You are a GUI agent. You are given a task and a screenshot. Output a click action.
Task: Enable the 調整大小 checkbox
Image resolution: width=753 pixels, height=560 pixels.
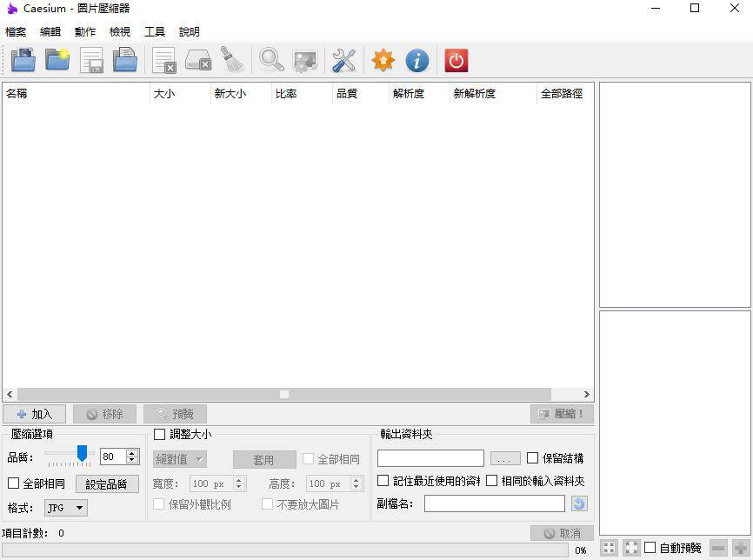(x=159, y=434)
